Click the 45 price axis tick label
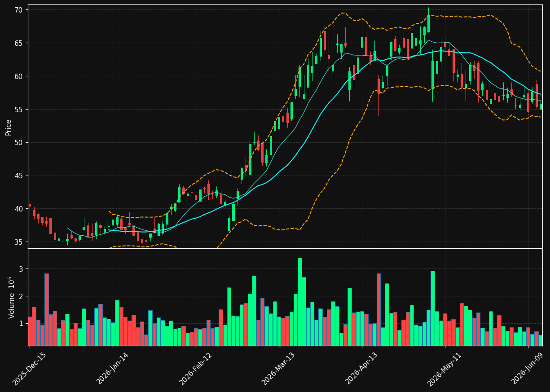 [19, 176]
